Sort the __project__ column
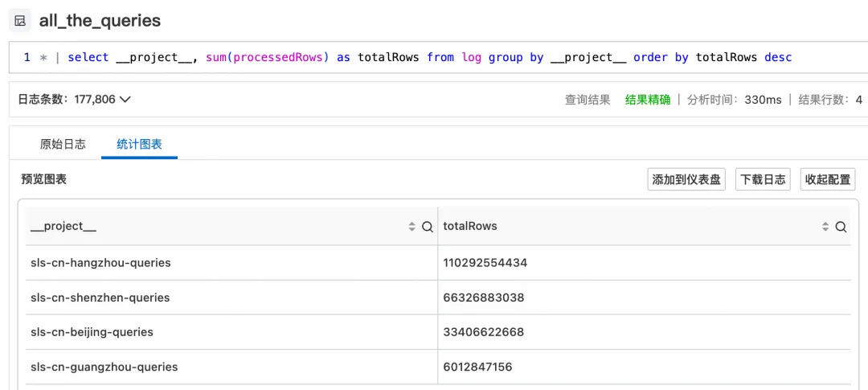 412,228
